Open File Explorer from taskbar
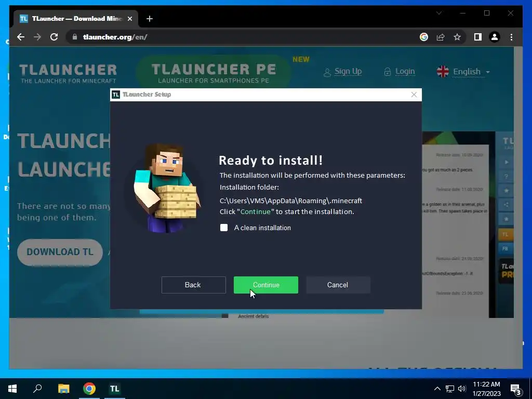This screenshot has width=532, height=399. pos(63,389)
